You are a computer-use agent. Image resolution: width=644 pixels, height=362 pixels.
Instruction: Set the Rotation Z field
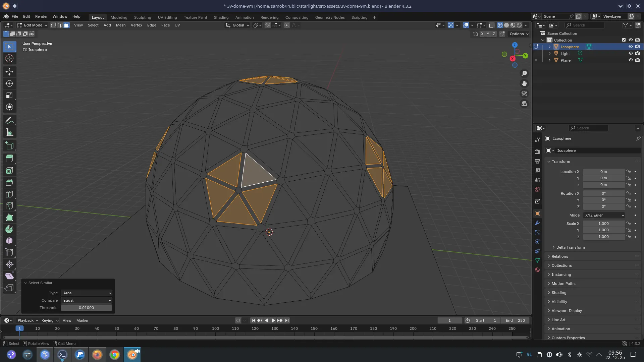[604, 207]
